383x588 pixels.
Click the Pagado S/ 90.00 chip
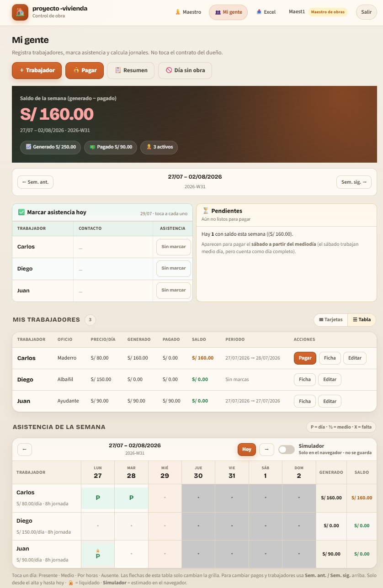pos(111,147)
